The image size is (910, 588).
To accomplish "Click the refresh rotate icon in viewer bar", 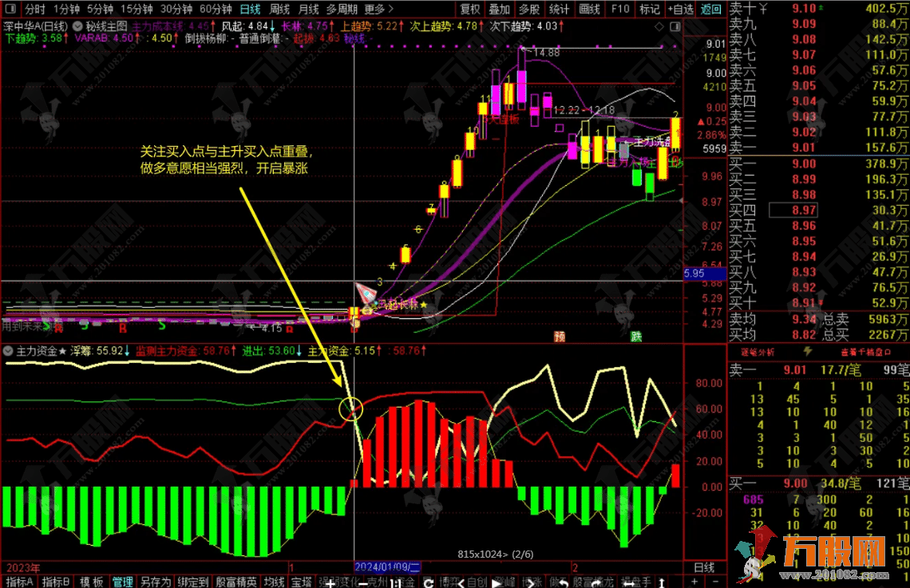I will click(x=429, y=582).
